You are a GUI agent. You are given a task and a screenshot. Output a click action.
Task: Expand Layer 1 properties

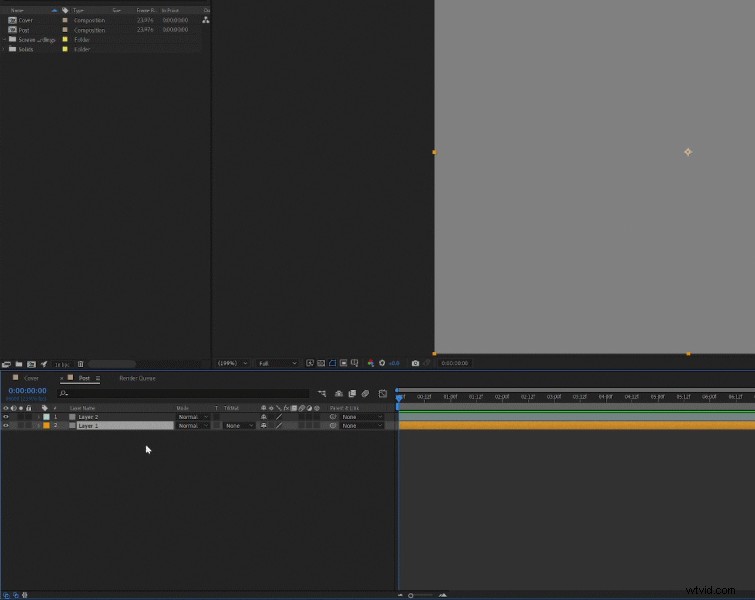[x=39, y=426]
